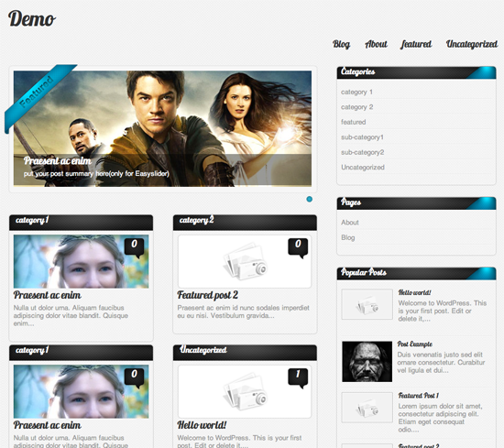The image size is (504, 448).
Task: Open Featured Post 1 in Popular Posts
Action: click(x=419, y=396)
